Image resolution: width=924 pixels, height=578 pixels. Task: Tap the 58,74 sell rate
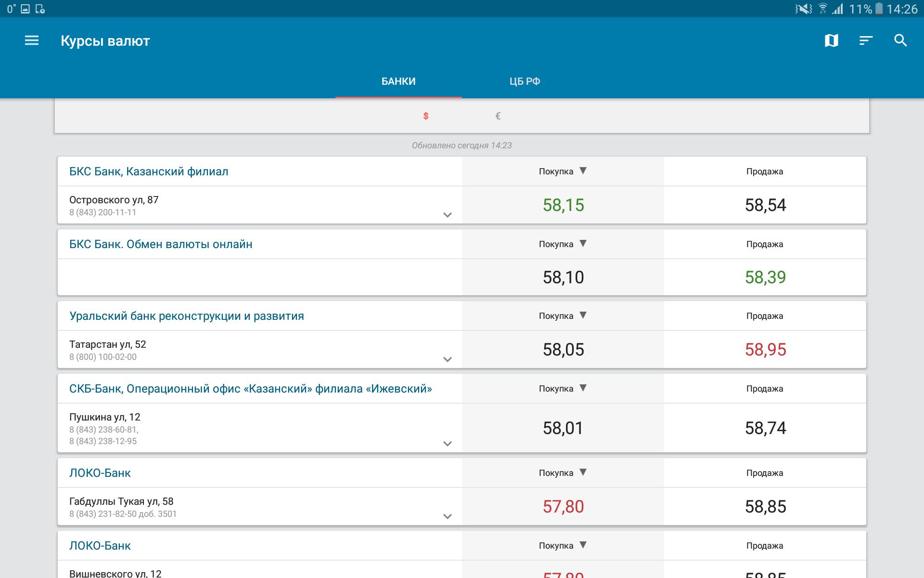765,428
